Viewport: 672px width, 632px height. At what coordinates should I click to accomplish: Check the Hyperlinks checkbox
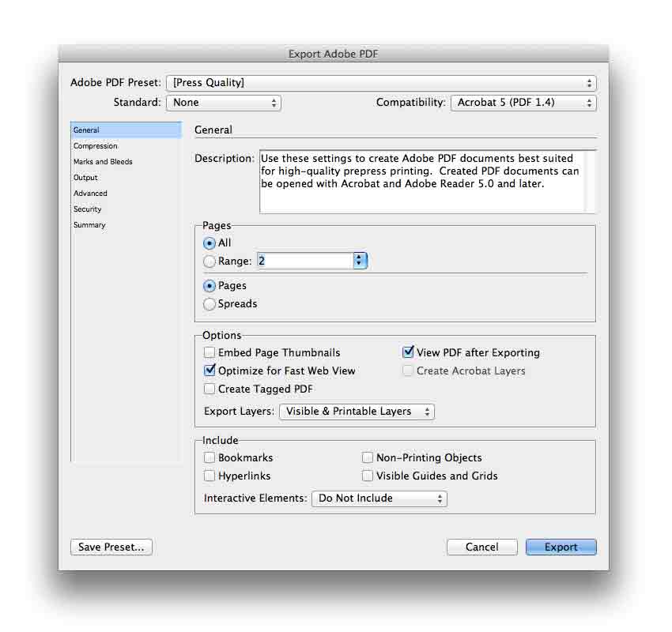point(210,476)
